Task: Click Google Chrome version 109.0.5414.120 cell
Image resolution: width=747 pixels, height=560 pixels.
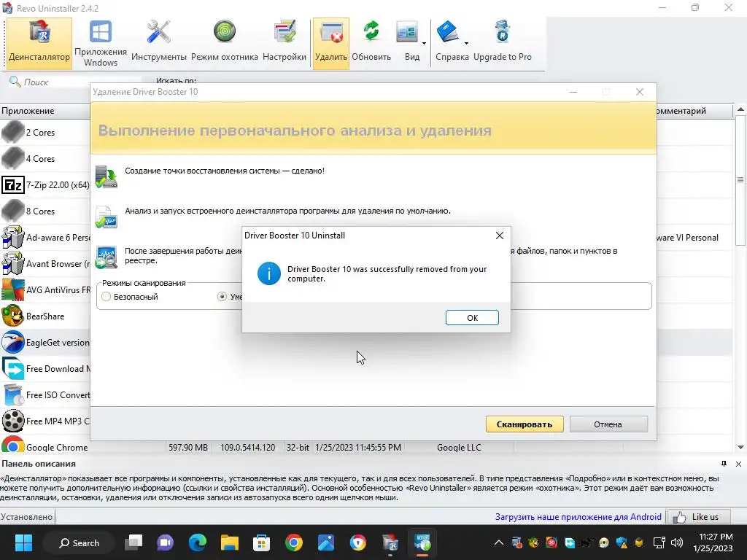Action: point(248,447)
